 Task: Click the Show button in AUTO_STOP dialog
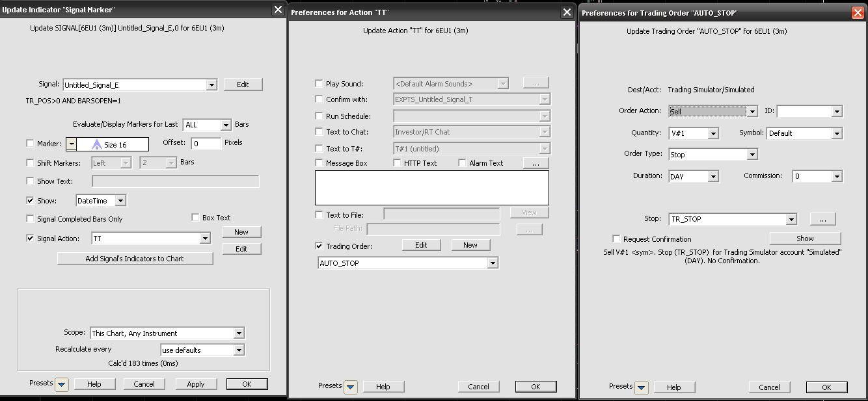(805, 239)
